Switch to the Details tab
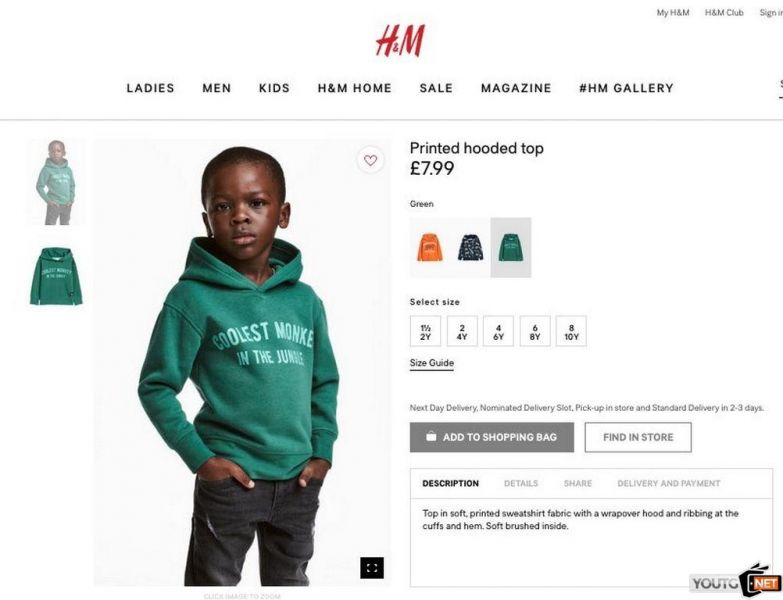The height and width of the screenshot is (600, 783). pos(521,483)
